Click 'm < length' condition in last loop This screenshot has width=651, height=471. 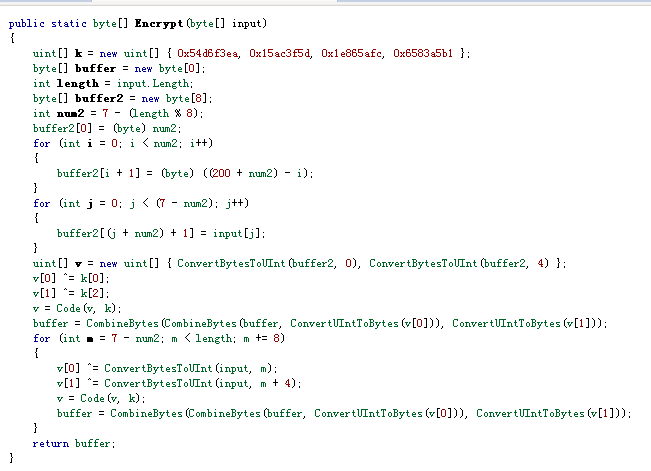coord(201,339)
